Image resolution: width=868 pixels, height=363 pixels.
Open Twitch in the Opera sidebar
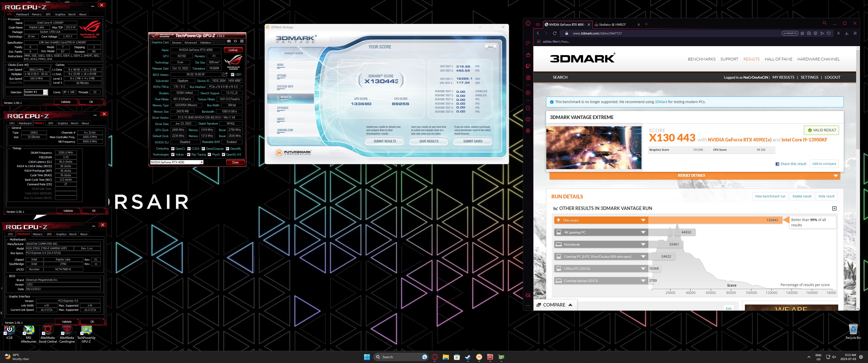click(528, 66)
